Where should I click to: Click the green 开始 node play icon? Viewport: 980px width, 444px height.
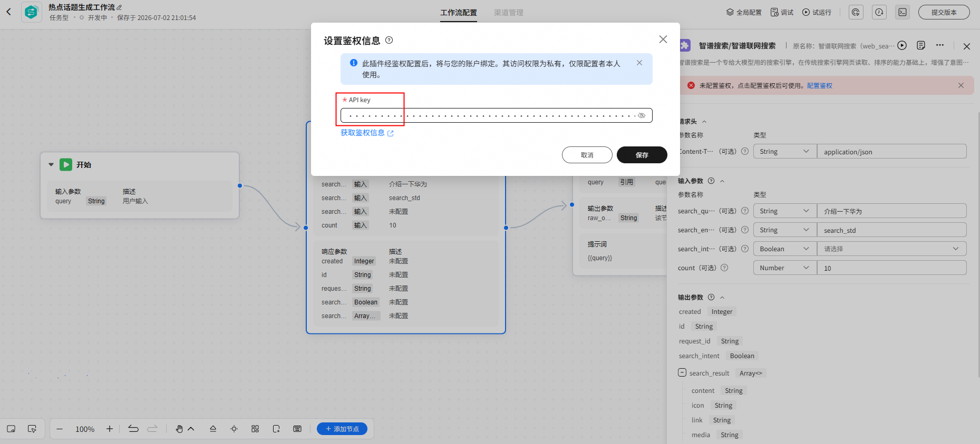point(66,164)
